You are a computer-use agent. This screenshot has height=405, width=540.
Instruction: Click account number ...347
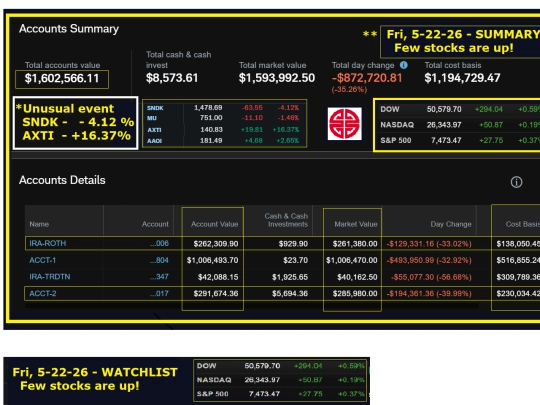click(x=159, y=277)
